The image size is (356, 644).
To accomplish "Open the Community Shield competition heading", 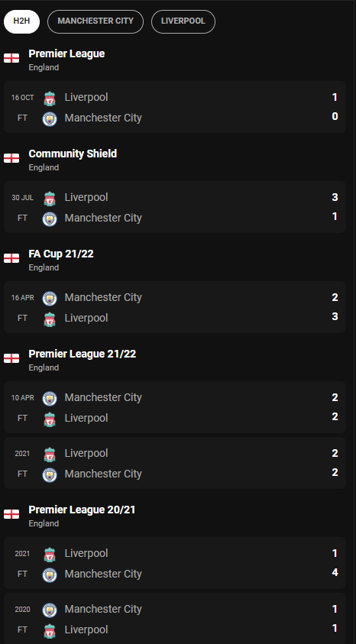I will point(73,154).
